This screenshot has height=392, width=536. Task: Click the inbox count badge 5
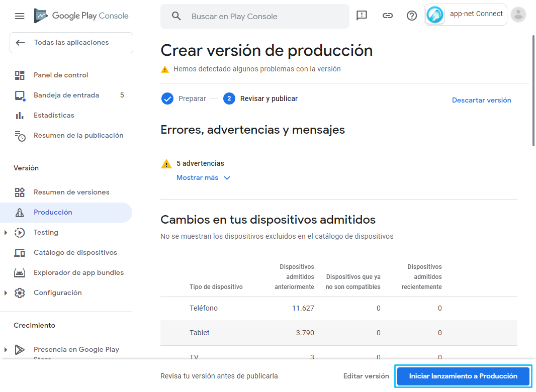(x=122, y=95)
